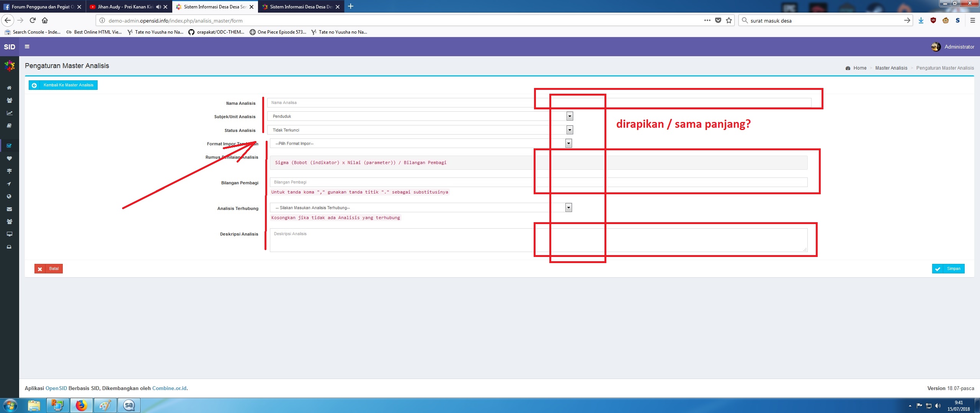Open Firefox from the Windows taskbar
This screenshot has height=413, width=980.
pos(81,405)
